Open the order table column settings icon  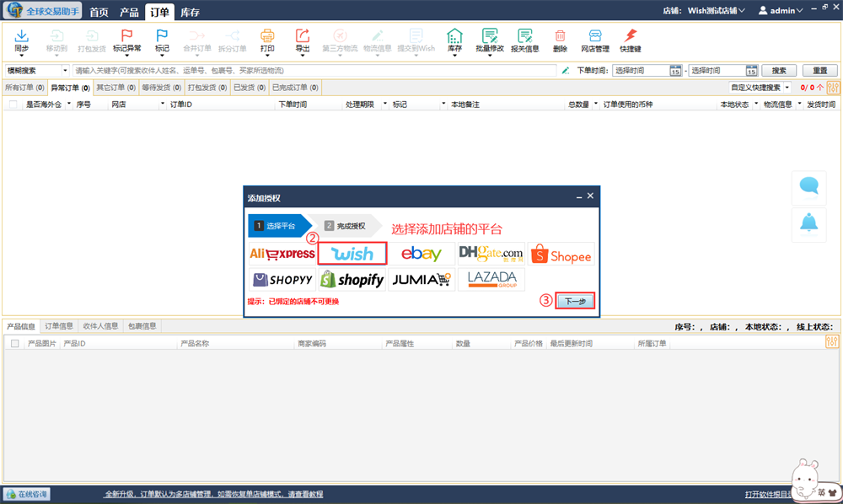pyautogui.click(x=833, y=87)
